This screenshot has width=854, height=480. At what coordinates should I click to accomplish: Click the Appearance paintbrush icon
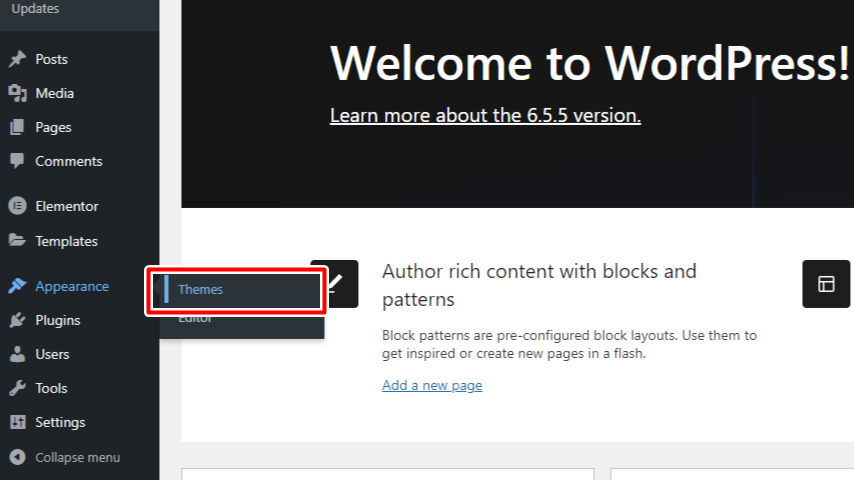(x=17, y=285)
